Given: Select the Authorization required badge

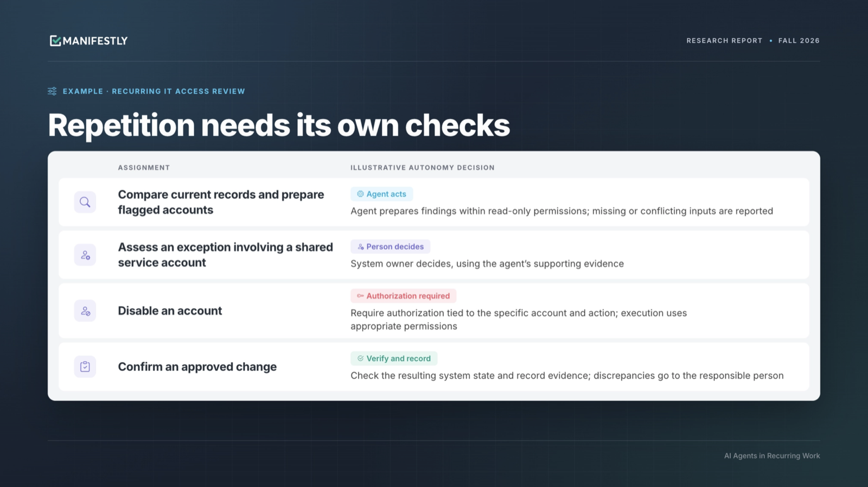Looking at the screenshot, I should pos(403,296).
